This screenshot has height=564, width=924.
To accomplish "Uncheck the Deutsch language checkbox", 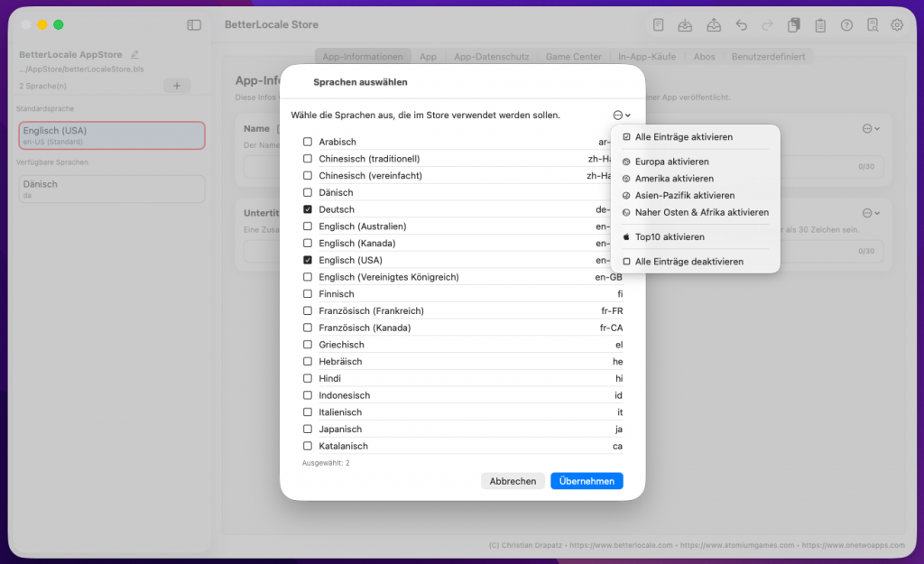I will 308,209.
